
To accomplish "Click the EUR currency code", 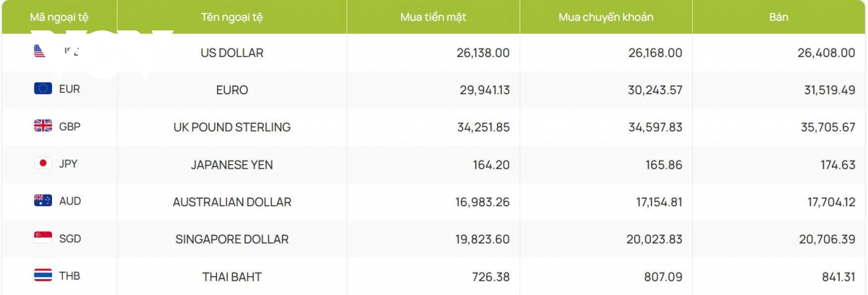I will pos(69,90).
